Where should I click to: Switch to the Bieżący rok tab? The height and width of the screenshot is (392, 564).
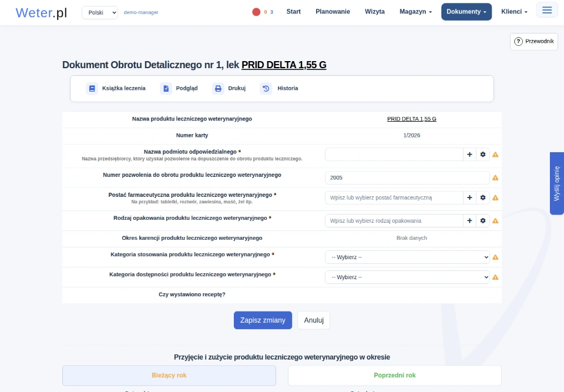pos(169,376)
